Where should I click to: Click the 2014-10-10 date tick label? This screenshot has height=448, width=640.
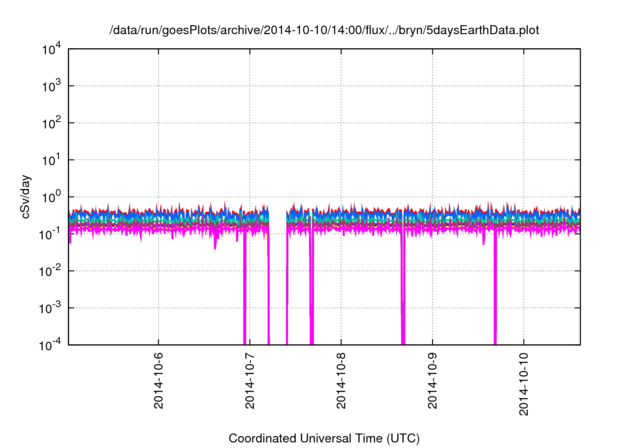pyautogui.click(x=524, y=384)
